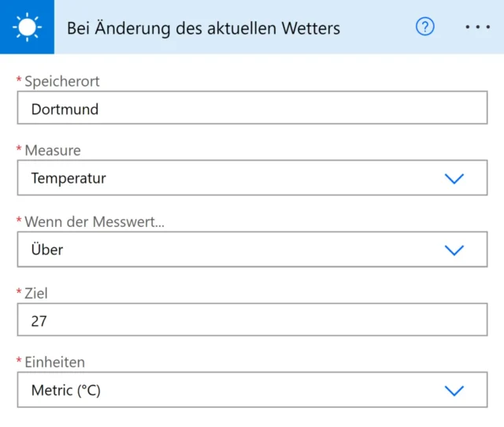The image size is (504, 427).
Task: Open the three-dot more options menu
Action: (x=477, y=28)
